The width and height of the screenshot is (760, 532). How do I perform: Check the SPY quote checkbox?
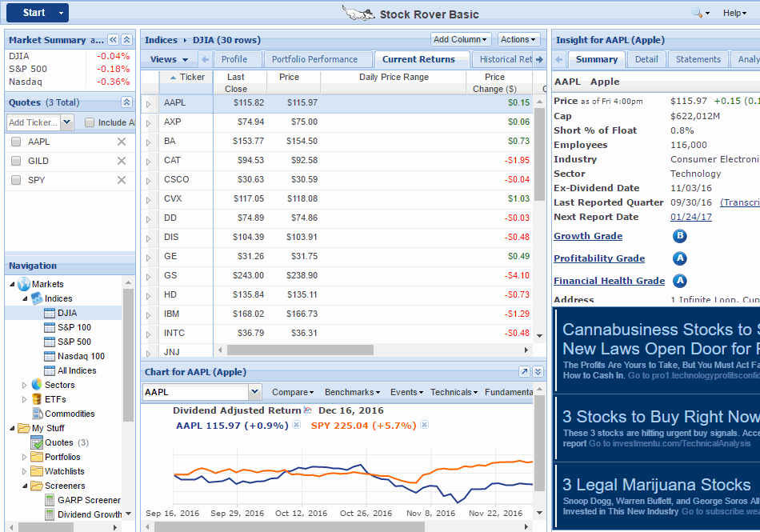click(x=16, y=180)
